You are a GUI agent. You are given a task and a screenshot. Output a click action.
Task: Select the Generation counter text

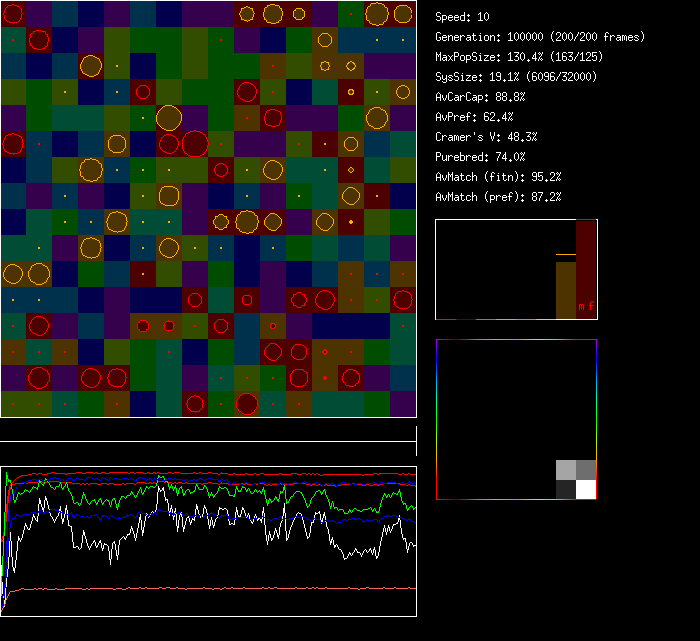[540, 37]
